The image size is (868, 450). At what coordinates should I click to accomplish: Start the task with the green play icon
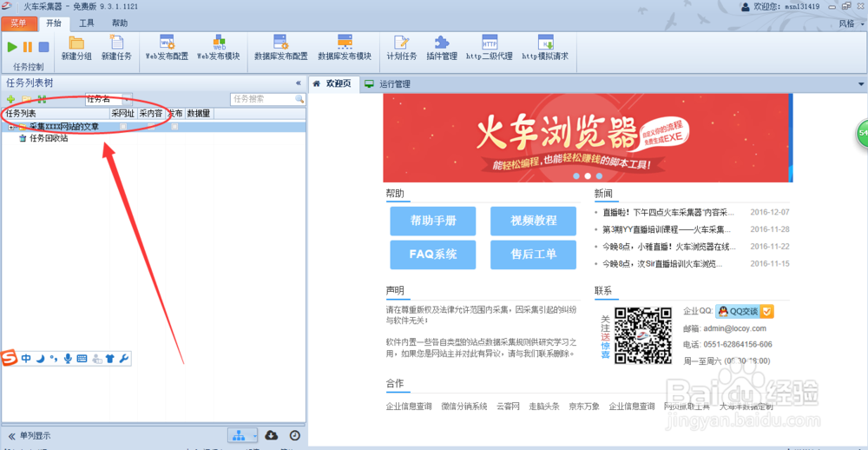click(12, 47)
